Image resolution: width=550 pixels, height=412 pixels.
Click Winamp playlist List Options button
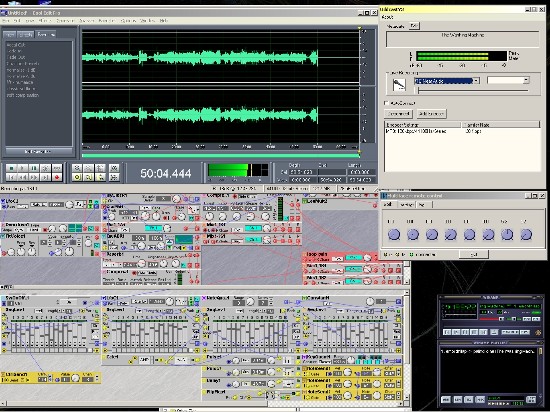click(531, 399)
